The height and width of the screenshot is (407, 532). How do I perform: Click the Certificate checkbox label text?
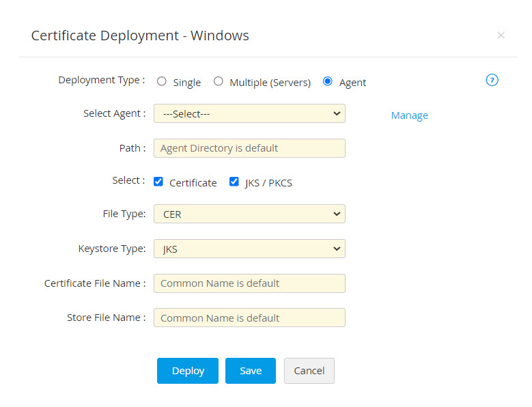[193, 183]
